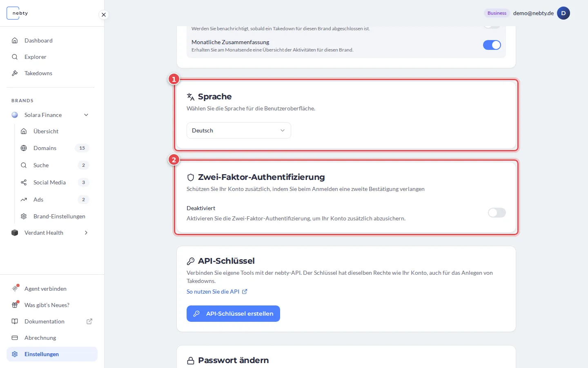Image resolution: width=588 pixels, height=368 pixels.
Task: Select Social Media in the sidebar
Action: (x=55, y=182)
